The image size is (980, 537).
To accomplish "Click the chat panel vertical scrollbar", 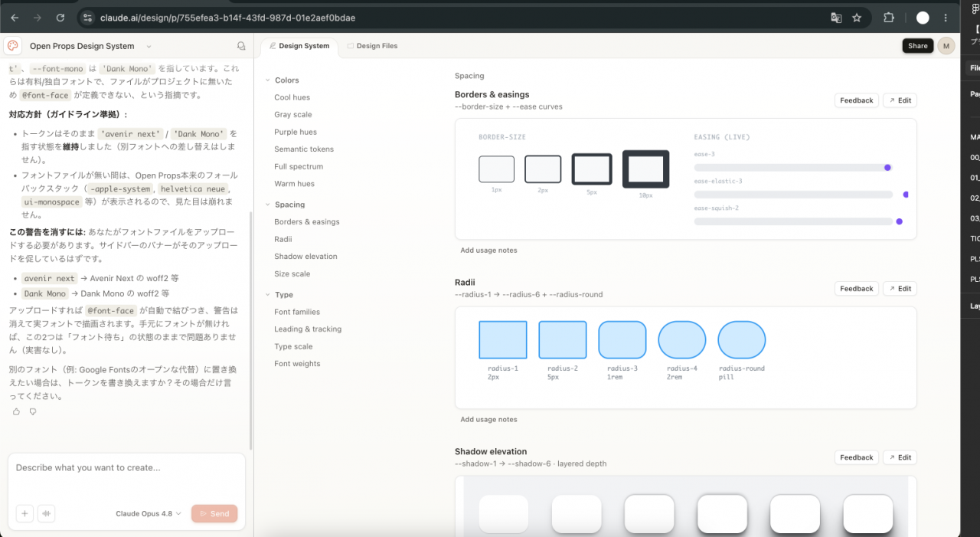I will (251, 329).
